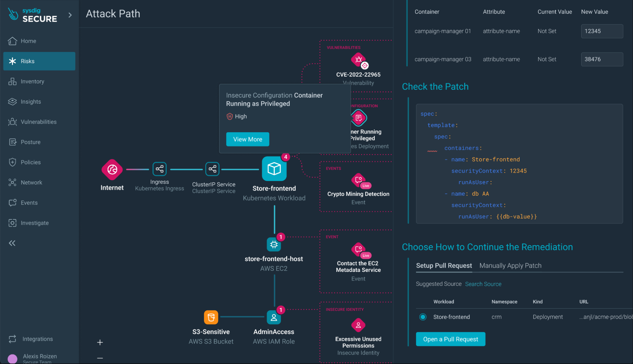Open the Vulnerabilities page

point(39,122)
